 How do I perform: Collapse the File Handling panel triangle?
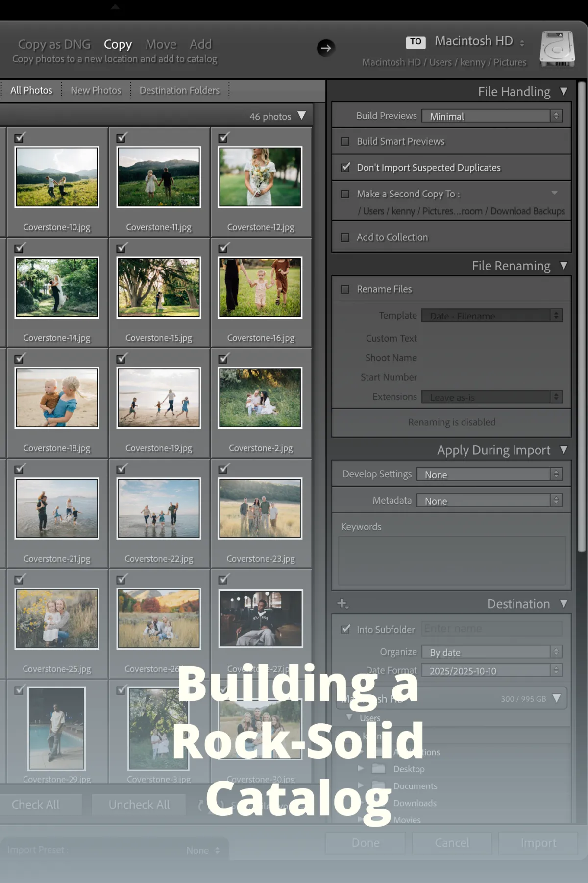pyautogui.click(x=563, y=92)
